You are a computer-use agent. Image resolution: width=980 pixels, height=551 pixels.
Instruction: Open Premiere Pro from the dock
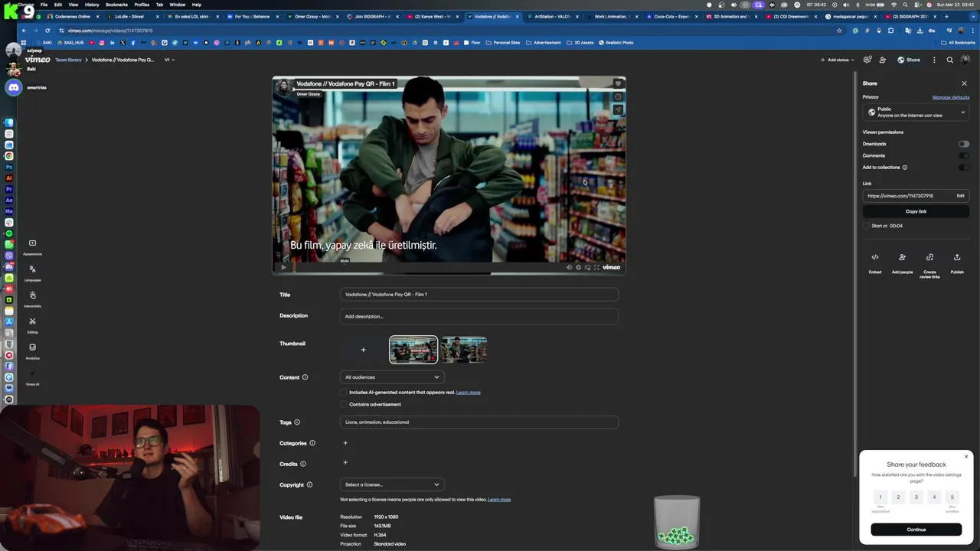(9, 188)
